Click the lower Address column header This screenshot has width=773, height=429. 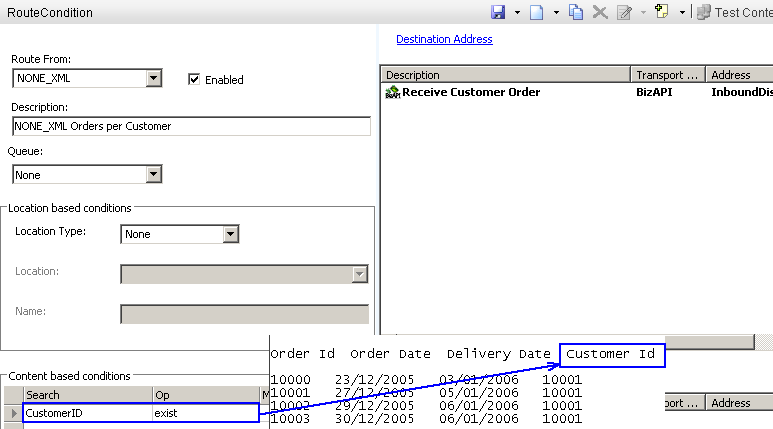pyautogui.click(x=739, y=402)
